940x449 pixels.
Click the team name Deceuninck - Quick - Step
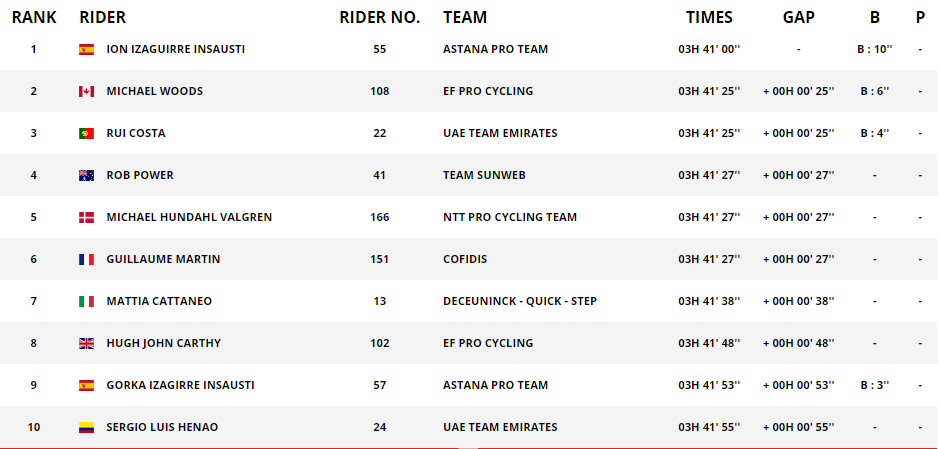[520, 301]
